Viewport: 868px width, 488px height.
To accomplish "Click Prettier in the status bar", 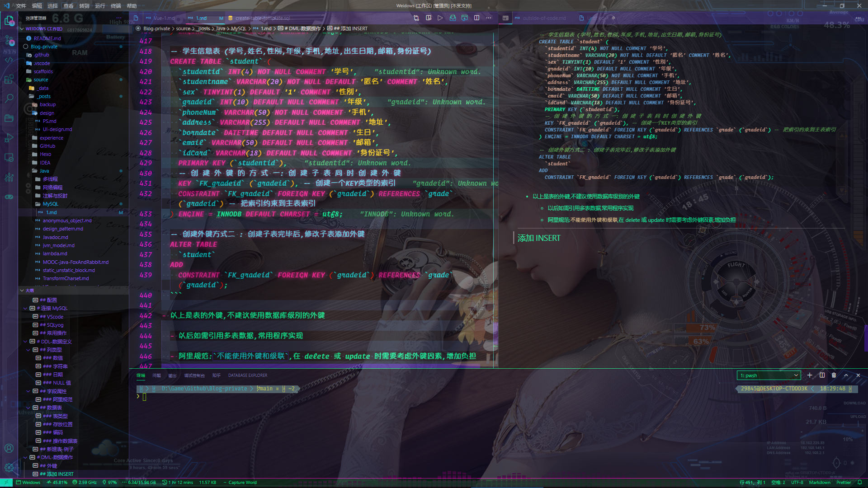I will 844,483.
